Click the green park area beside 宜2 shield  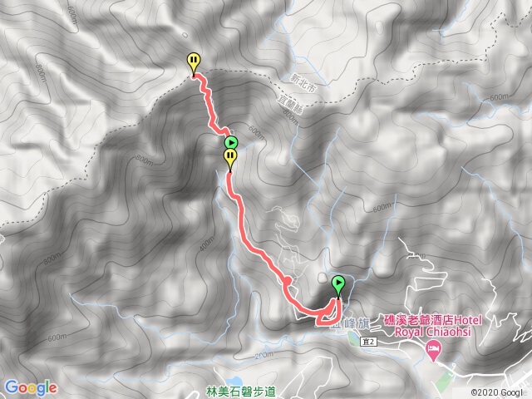pos(352,337)
